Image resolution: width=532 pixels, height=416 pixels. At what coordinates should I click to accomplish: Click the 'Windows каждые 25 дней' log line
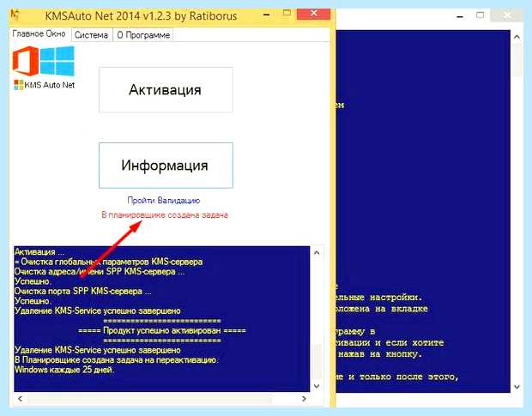[x=64, y=370]
